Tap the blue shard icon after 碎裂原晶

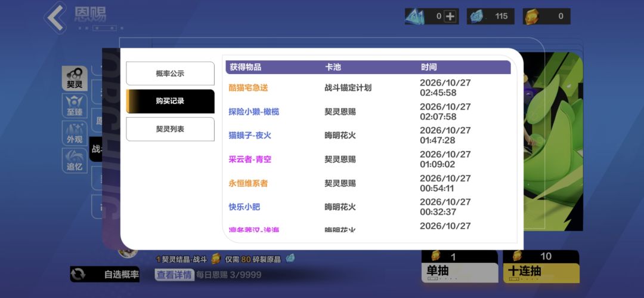290,259
